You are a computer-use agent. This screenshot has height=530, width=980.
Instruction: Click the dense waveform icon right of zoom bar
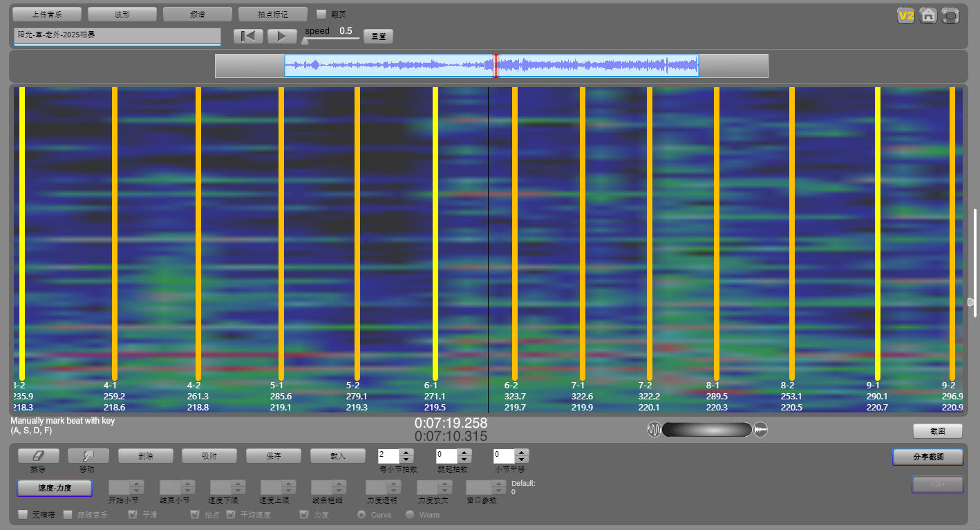760,430
